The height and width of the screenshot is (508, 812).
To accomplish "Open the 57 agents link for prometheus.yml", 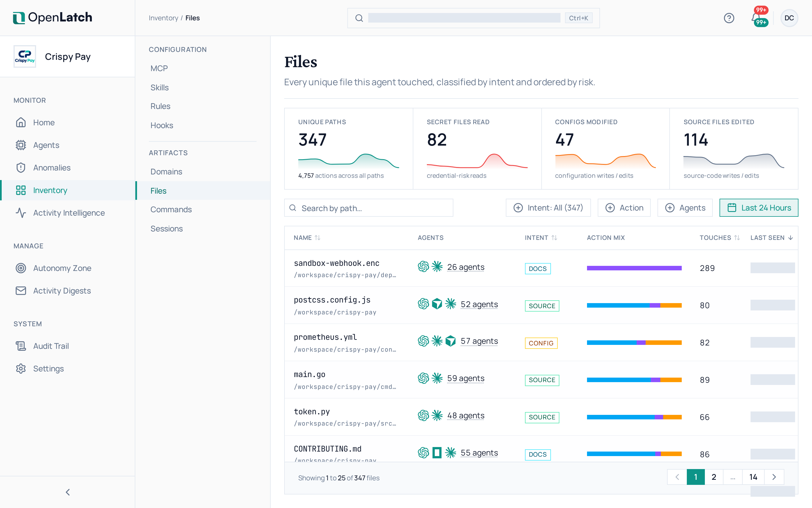I will click(x=479, y=341).
